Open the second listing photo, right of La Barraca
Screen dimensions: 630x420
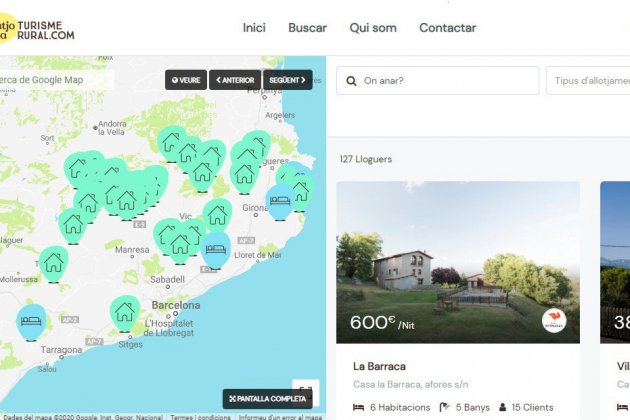(x=615, y=262)
